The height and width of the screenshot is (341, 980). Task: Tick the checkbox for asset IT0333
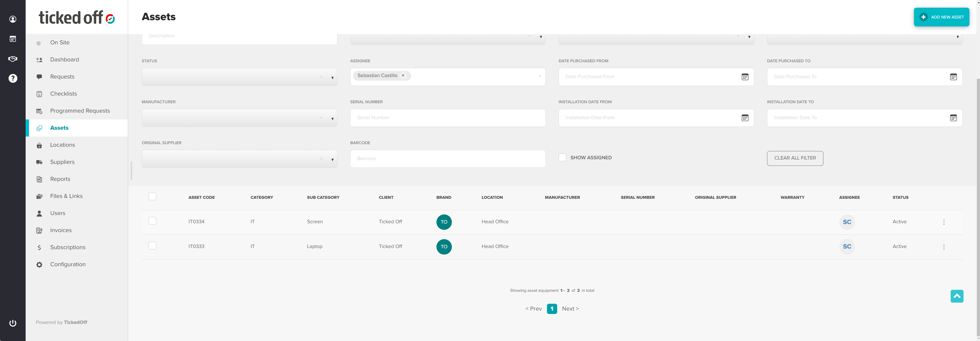[x=152, y=245]
